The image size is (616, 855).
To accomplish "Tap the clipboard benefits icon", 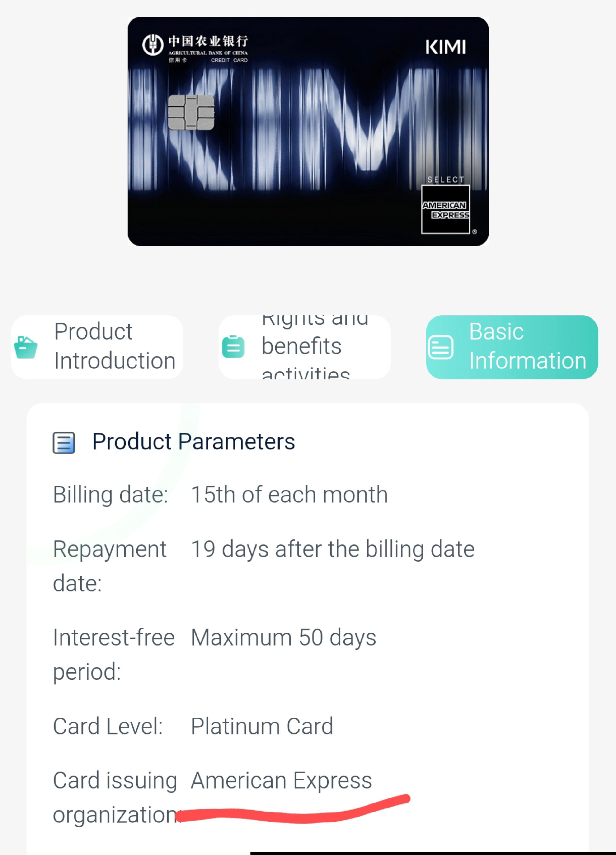I will 233,346.
